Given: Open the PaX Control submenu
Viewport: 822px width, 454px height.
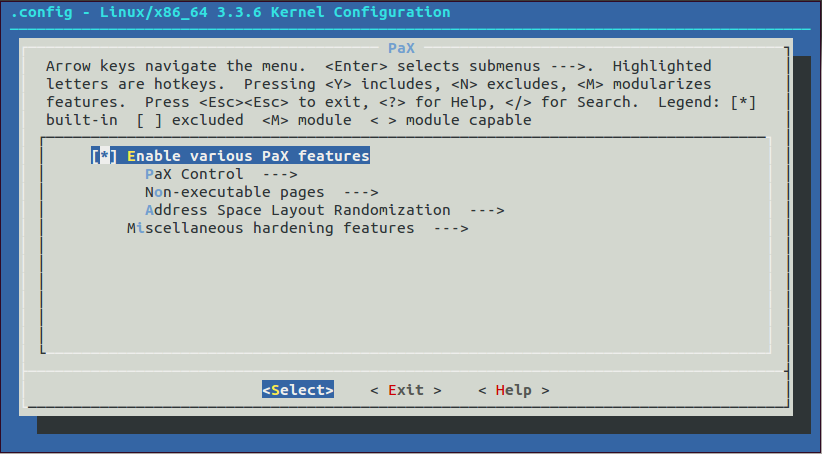Looking at the screenshot, I should click(x=194, y=174).
